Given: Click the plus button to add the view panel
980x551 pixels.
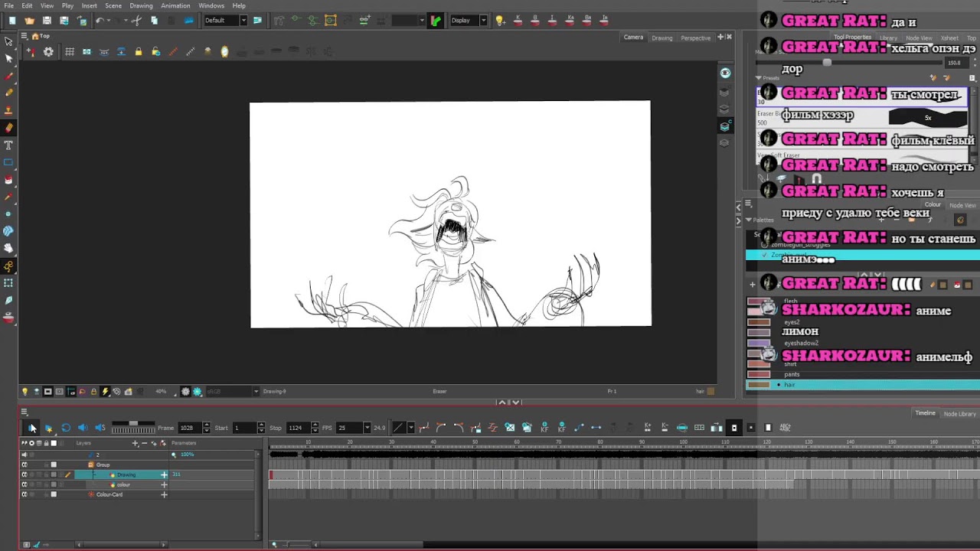Looking at the screenshot, I should click(720, 37).
